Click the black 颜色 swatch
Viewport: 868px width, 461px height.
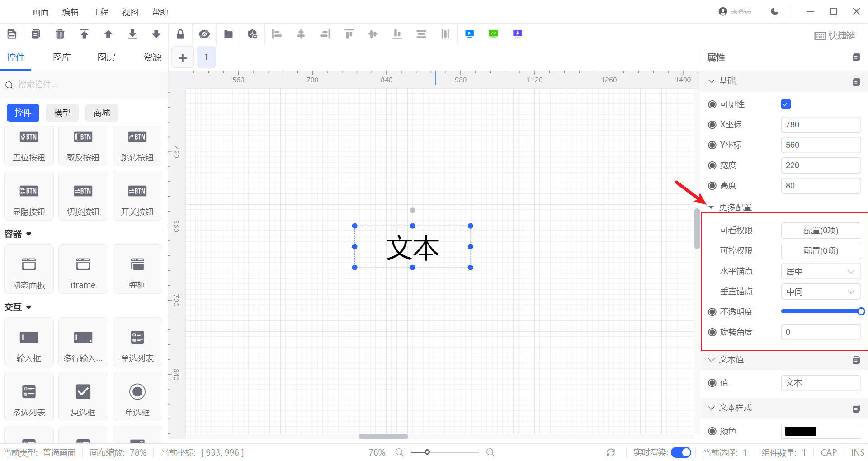(800, 431)
